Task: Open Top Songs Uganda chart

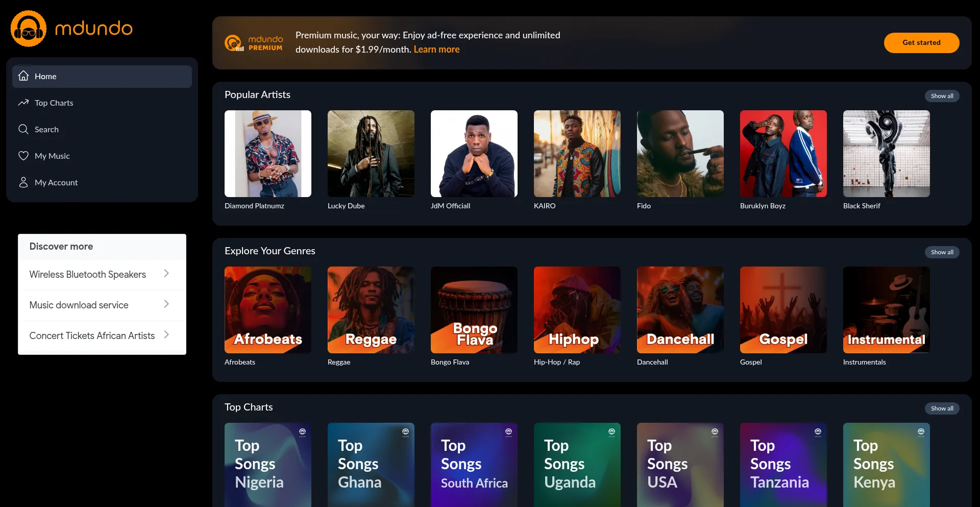Action: 577,465
